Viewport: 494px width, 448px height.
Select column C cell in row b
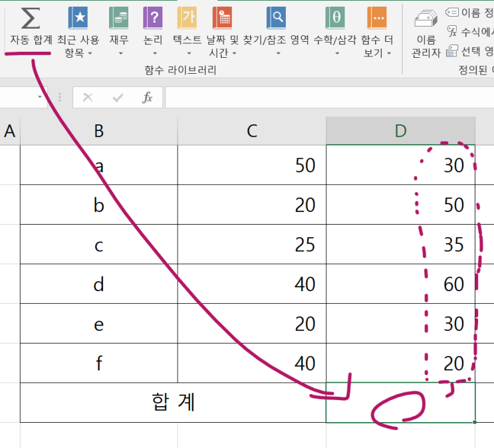pyautogui.click(x=252, y=205)
